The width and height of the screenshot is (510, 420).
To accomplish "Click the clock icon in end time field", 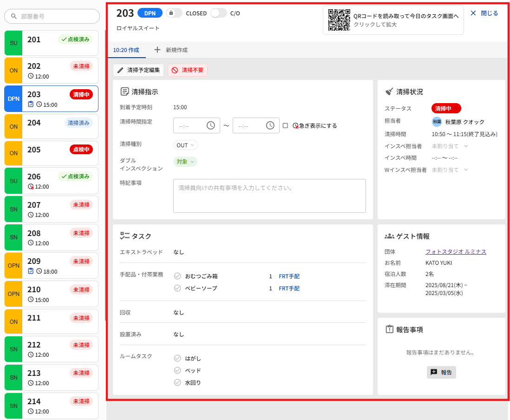I will (x=270, y=125).
